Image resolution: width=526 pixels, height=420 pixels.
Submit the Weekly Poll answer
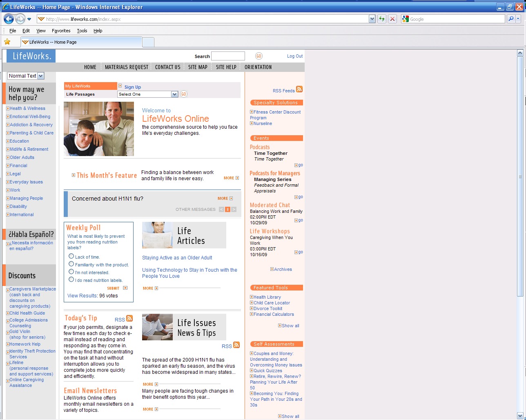[117, 288]
